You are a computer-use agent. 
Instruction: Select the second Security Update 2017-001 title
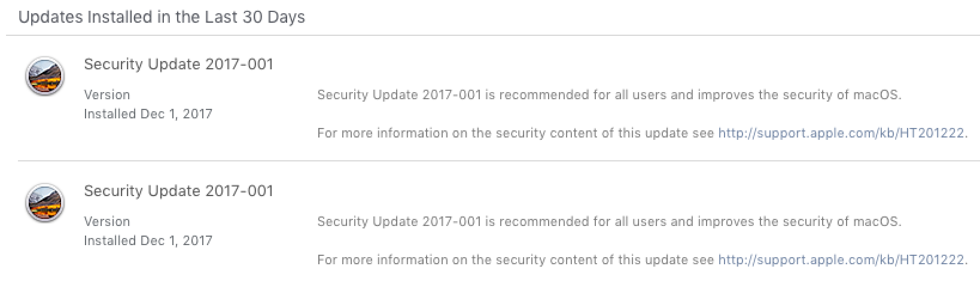coord(178,191)
